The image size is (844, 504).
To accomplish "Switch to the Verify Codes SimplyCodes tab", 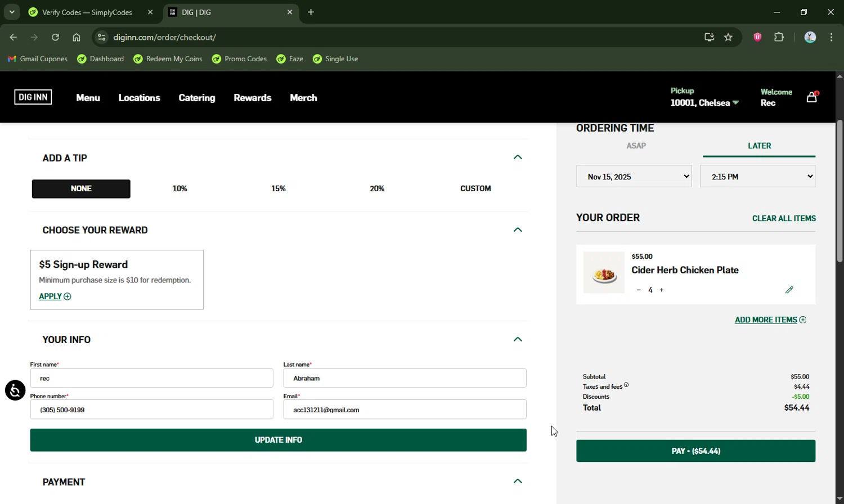I will pos(87,12).
